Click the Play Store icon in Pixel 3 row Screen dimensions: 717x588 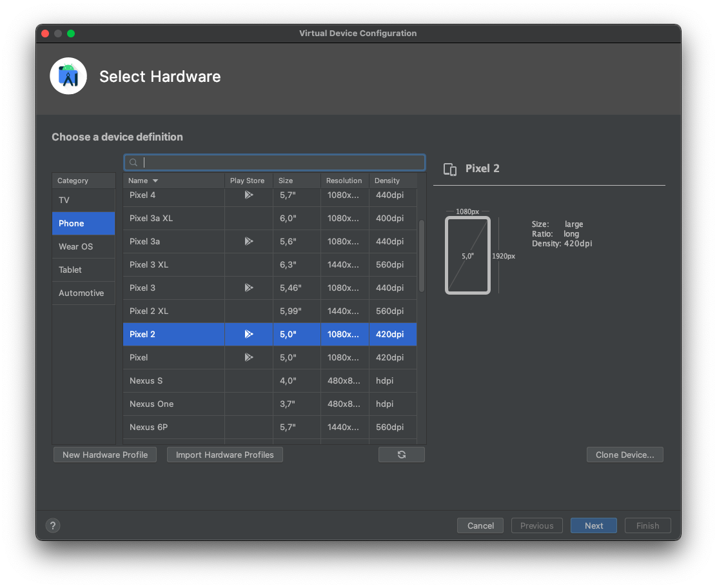249,288
